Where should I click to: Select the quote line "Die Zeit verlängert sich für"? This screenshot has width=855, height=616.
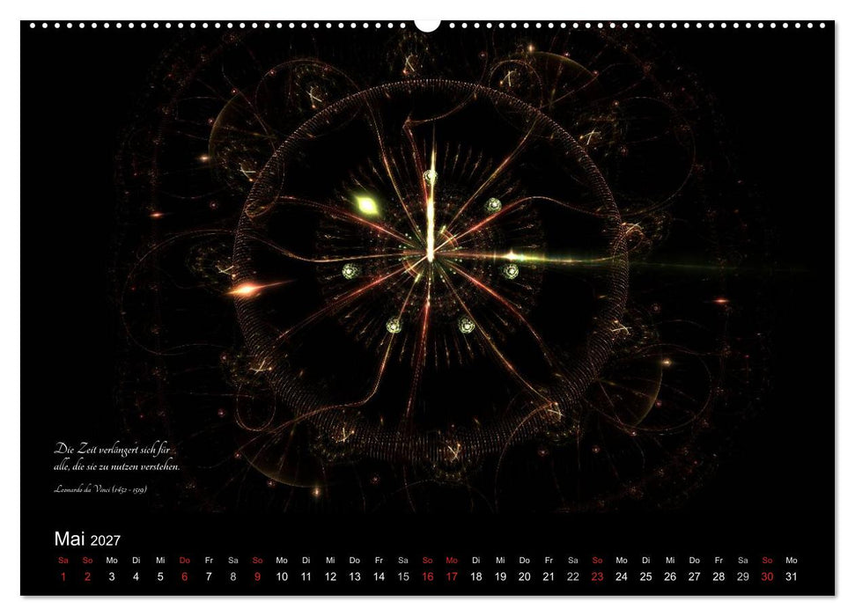click(x=112, y=450)
